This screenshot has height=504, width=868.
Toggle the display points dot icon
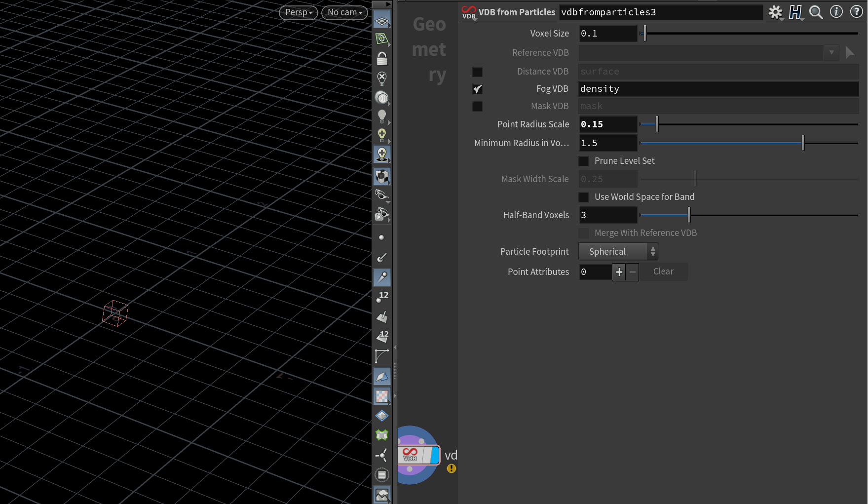pos(381,237)
